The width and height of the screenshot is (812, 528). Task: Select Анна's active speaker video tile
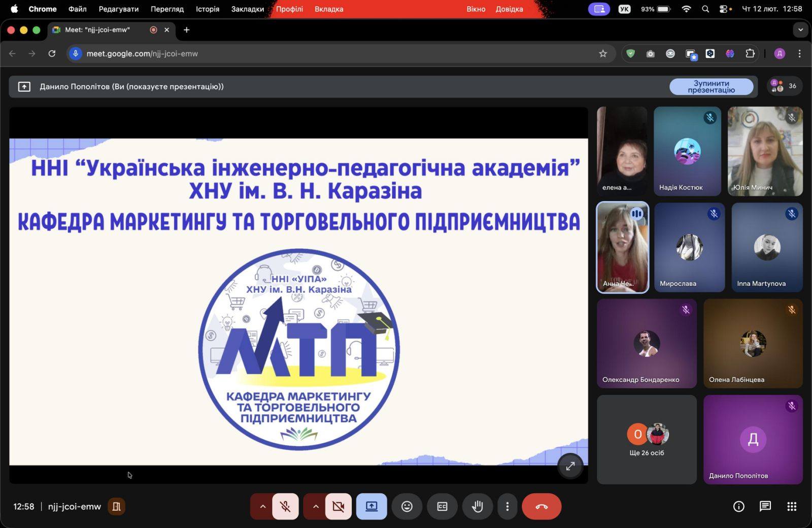pos(622,247)
